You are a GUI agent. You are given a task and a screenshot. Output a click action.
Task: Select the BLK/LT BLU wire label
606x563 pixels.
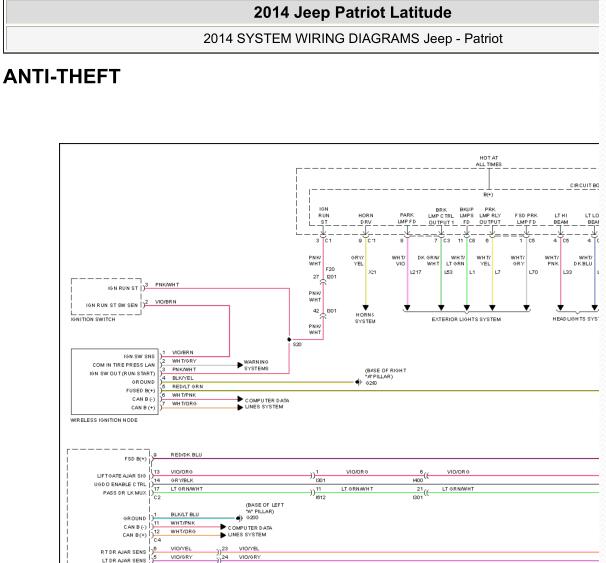[x=185, y=514]
